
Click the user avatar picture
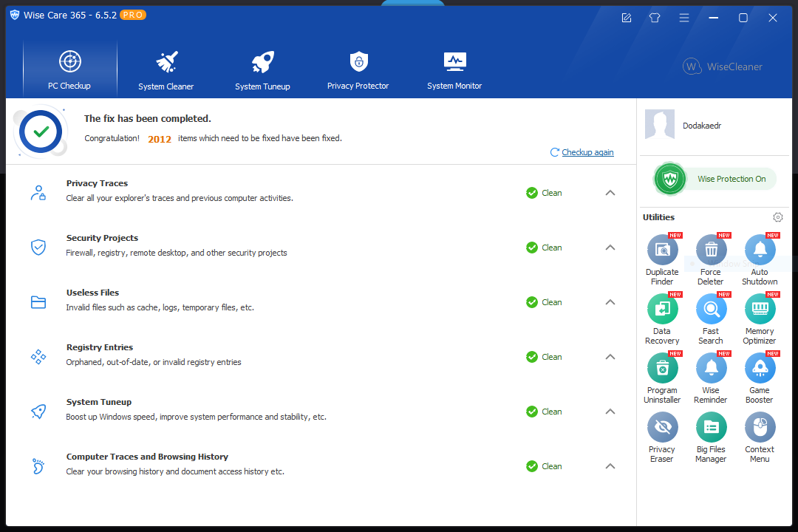click(660, 124)
